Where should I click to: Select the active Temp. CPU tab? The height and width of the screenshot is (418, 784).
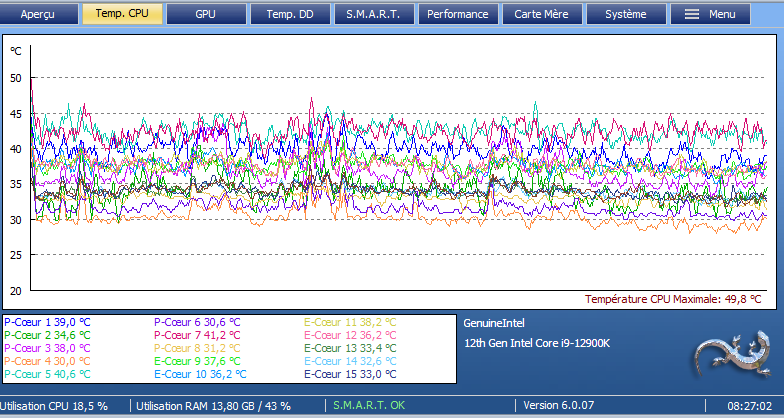pyautogui.click(x=121, y=14)
